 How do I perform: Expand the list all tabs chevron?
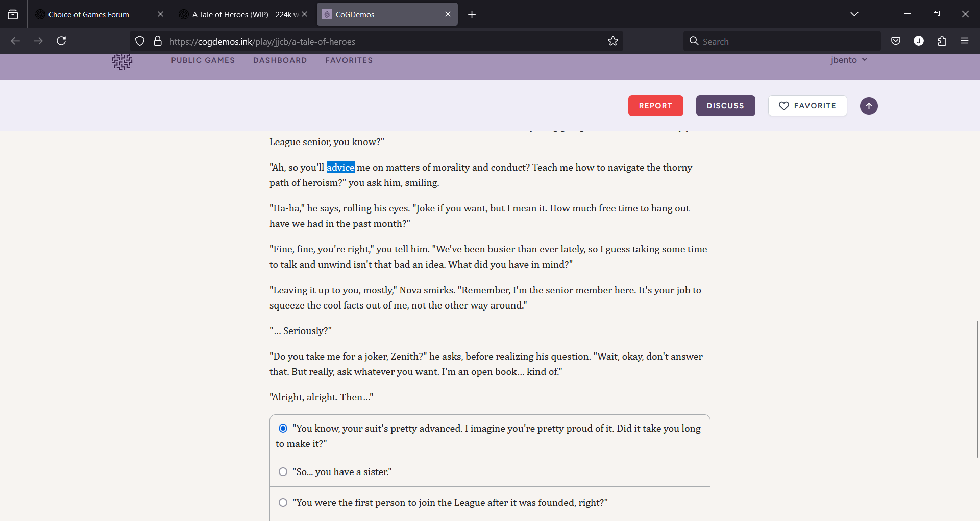click(x=854, y=14)
